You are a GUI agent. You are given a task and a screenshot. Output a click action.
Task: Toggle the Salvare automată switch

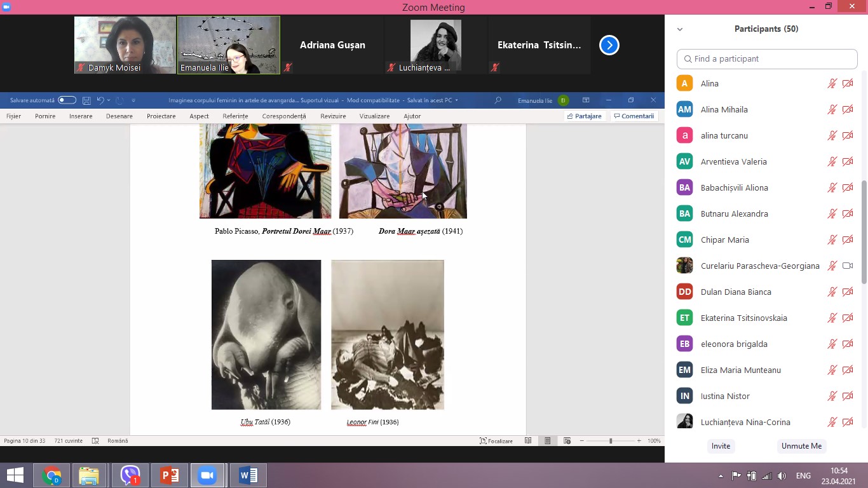(x=67, y=100)
